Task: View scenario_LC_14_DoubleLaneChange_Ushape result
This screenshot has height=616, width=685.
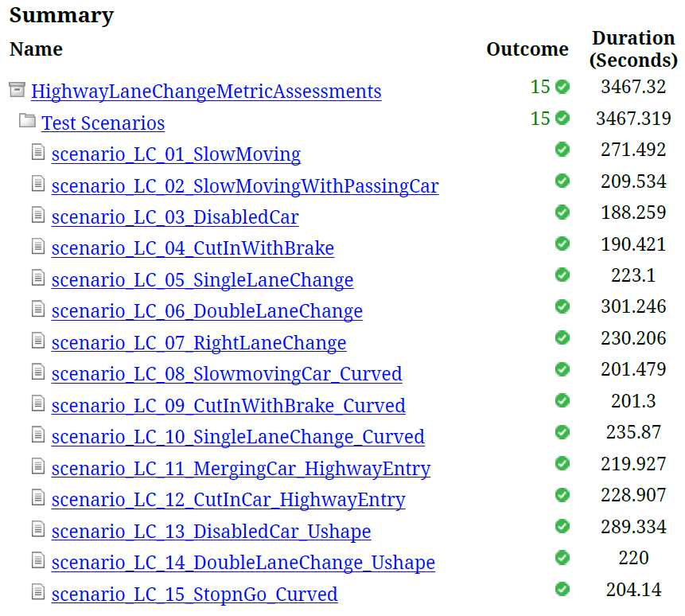Action: [243, 563]
